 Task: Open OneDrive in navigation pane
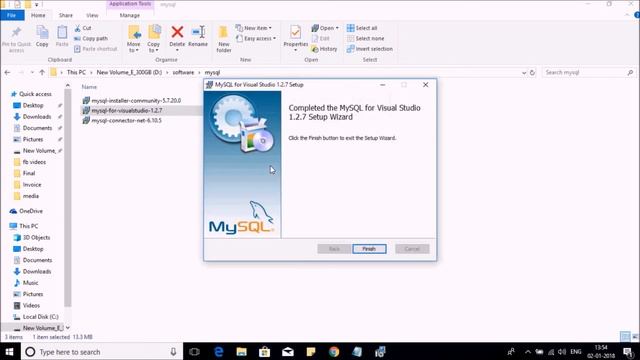(27, 211)
